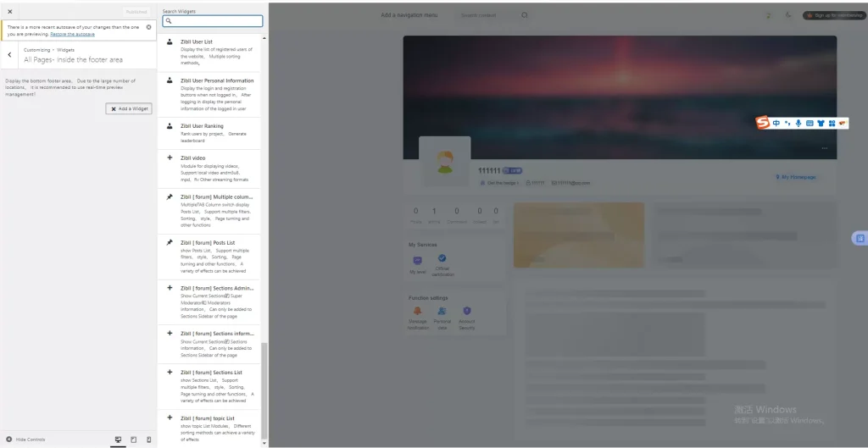Switch to tablet preview mode

click(133, 440)
